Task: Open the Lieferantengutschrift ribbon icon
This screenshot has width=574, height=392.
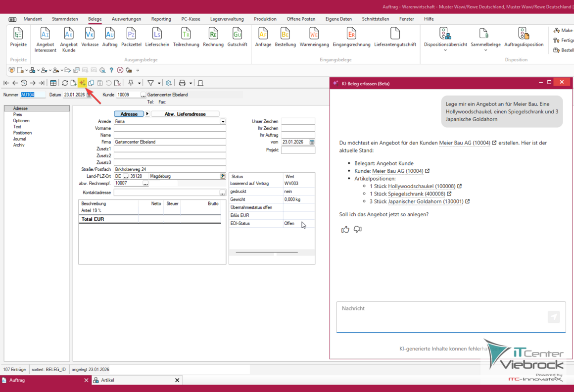Action: [x=395, y=37]
